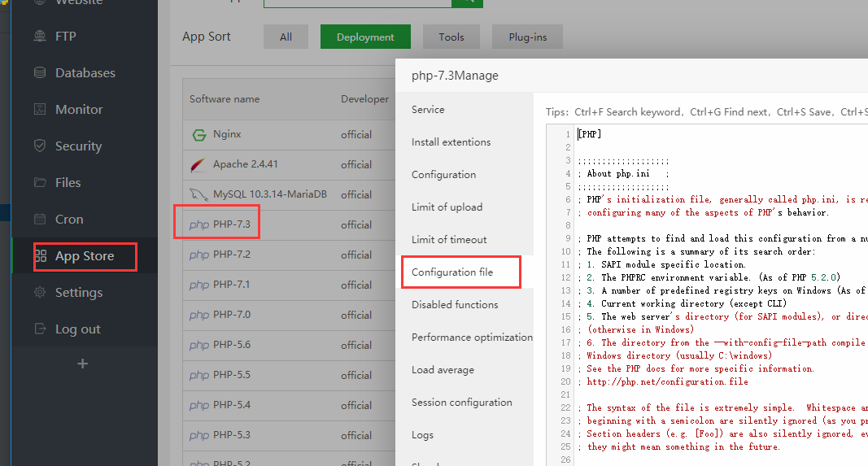Open the Disabled functions section

coord(455,305)
